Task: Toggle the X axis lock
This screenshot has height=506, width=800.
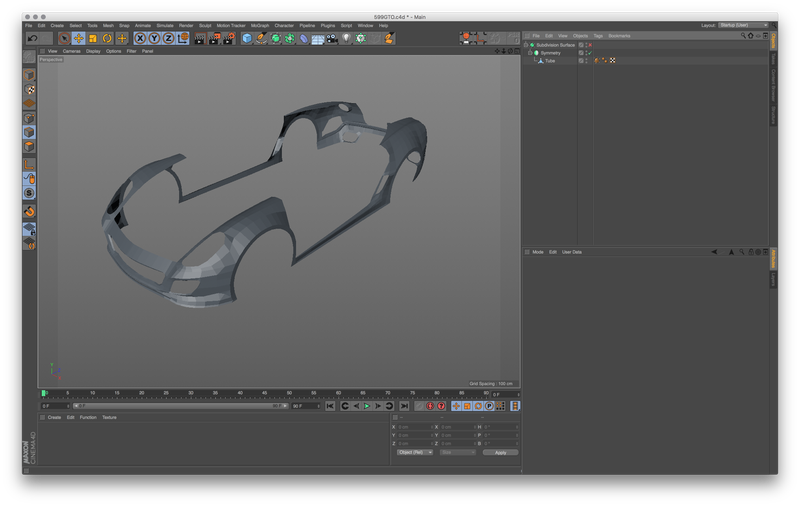Action: pyautogui.click(x=140, y=38)
